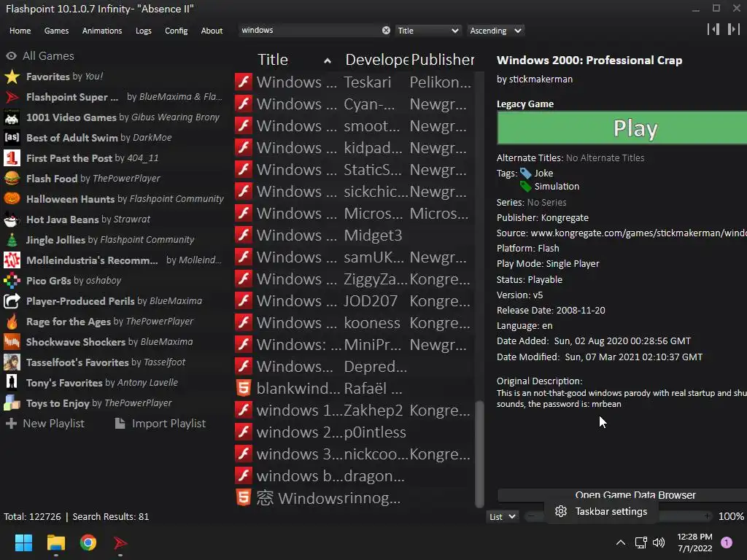Select the windows 2 game by p0intless

click(x=354, y=432)
